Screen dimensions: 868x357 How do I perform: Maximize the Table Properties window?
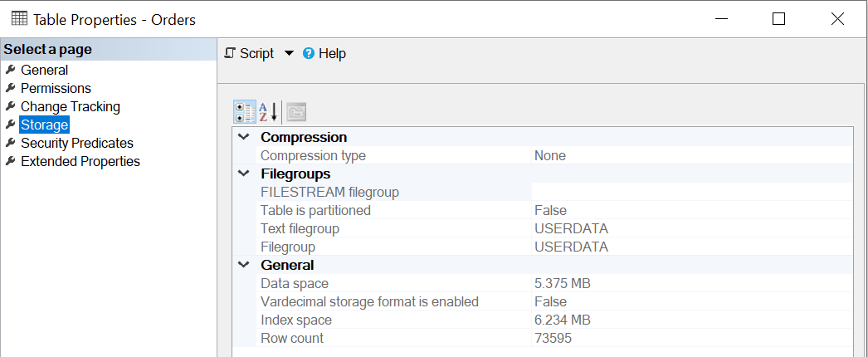point(779,19)
